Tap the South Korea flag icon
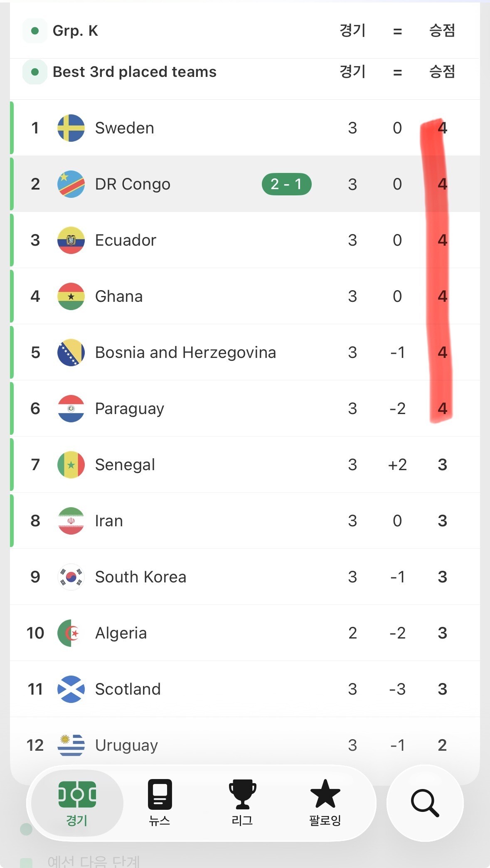This screenshot has height=868, width=490. [x=71, y=577]
